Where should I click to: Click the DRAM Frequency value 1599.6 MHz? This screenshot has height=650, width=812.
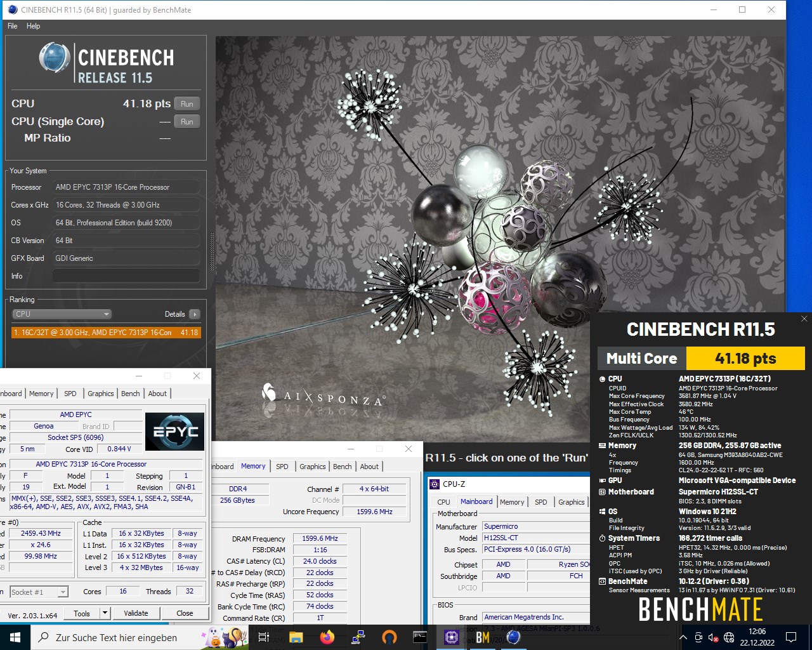[320, 538]
